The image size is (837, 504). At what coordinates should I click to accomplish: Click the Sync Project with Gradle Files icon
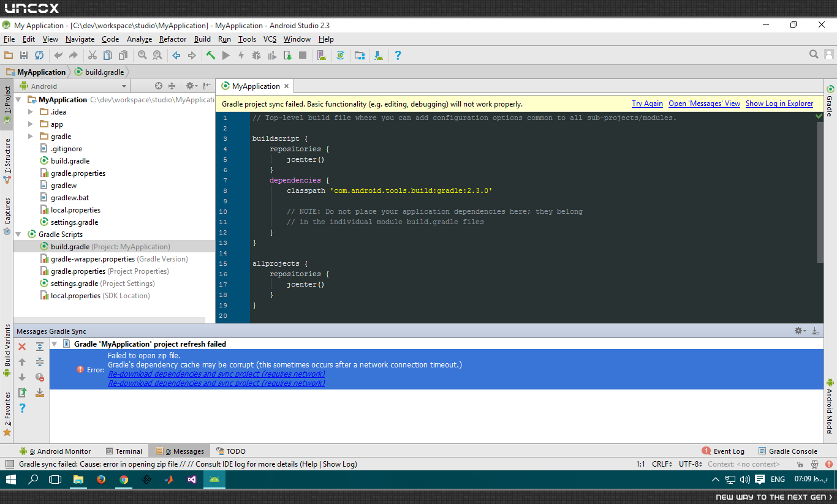pos(340,55)
